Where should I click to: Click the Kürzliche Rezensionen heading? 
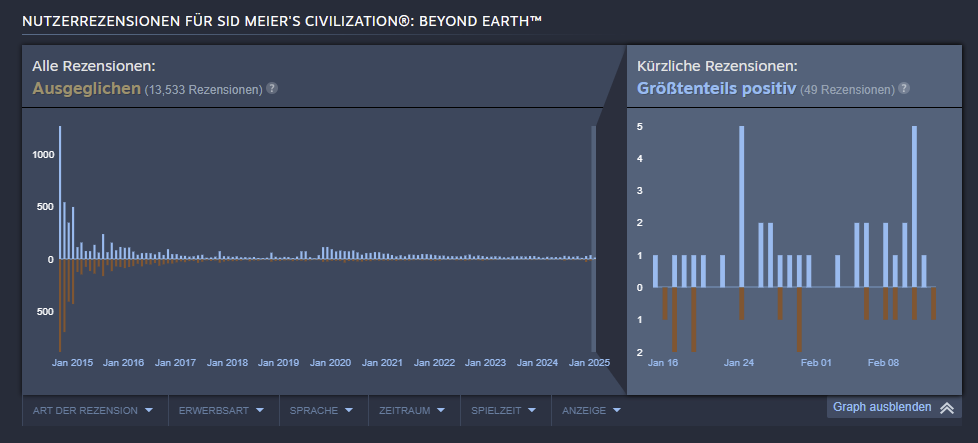(x=717, y=66)
